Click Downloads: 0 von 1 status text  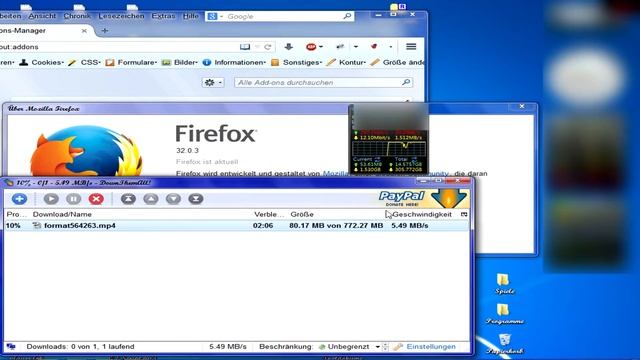pyautogui.click(x=80, y=347)
